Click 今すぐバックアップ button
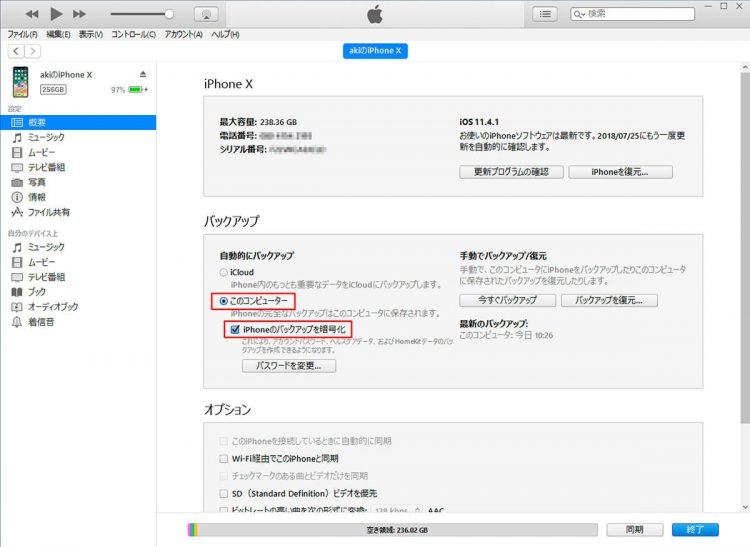This screenshot has height=547, width=750. [507, 300]
